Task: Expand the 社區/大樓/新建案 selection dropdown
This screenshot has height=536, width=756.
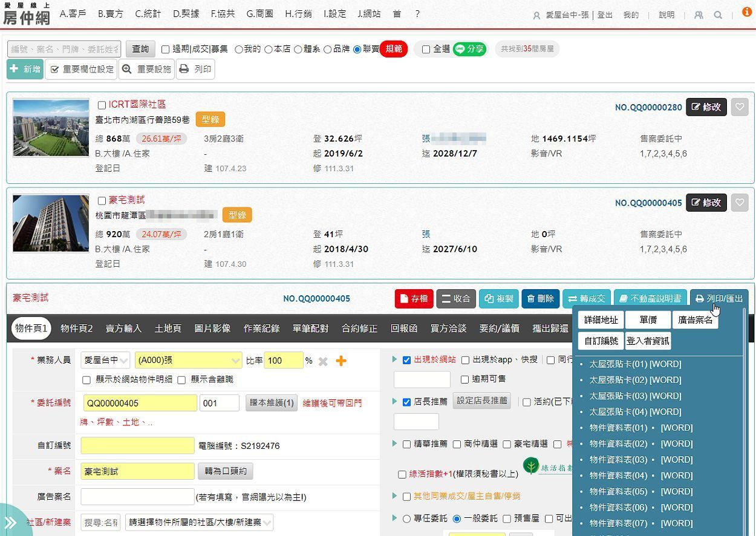Action: coord(199,522)
